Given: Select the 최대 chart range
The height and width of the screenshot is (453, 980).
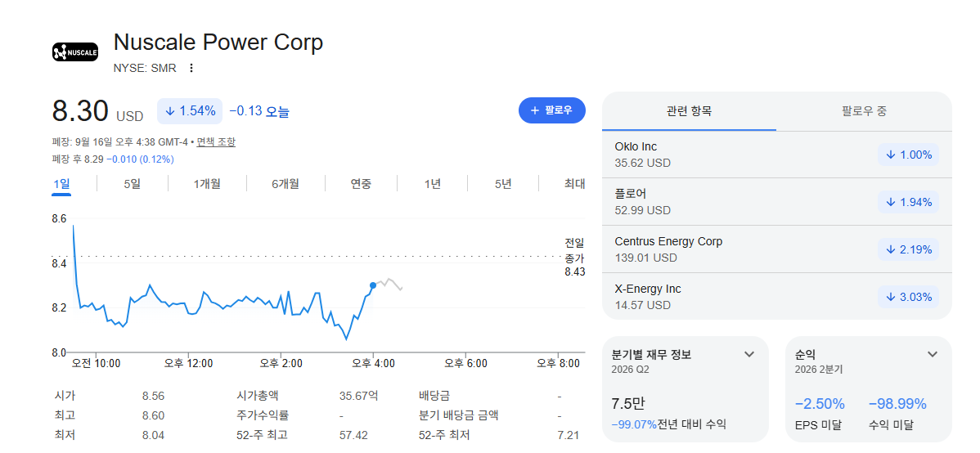Looking at the screenshot, I should point(575,184).
